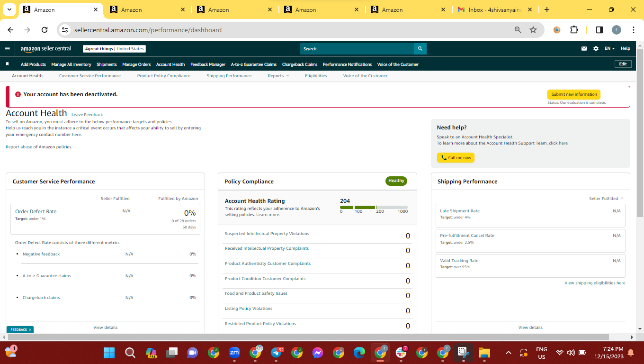
Task: Open a new browser tab
Action: click(x=547, y=9)
